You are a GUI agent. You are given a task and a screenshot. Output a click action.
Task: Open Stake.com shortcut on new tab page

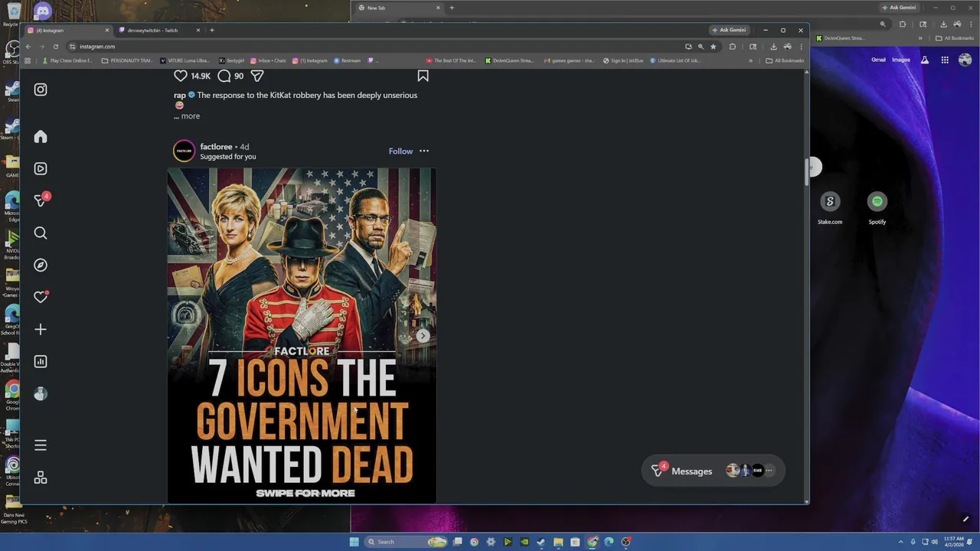[830, 207]
